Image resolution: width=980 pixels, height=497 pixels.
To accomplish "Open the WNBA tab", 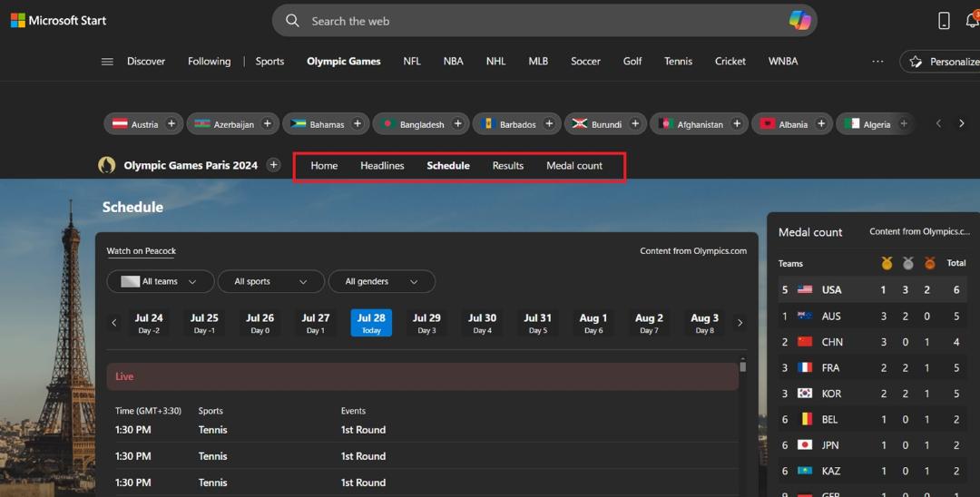I will click(x=783, y=61).
